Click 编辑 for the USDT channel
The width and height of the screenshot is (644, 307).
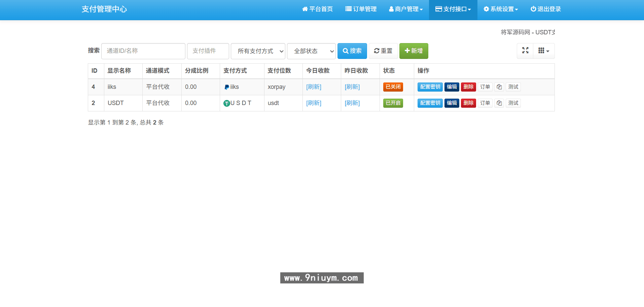point(452,103)
